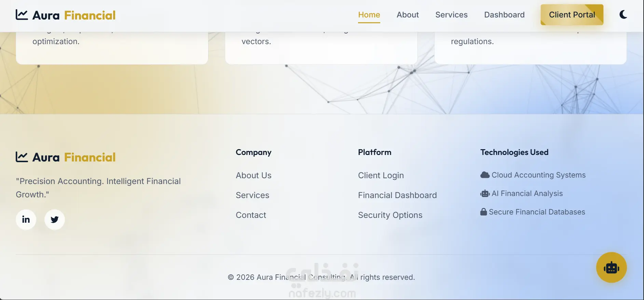This screenshot has height=300, width=644.
Task: Open the Client Login link
Action: (x=381, y=175)
